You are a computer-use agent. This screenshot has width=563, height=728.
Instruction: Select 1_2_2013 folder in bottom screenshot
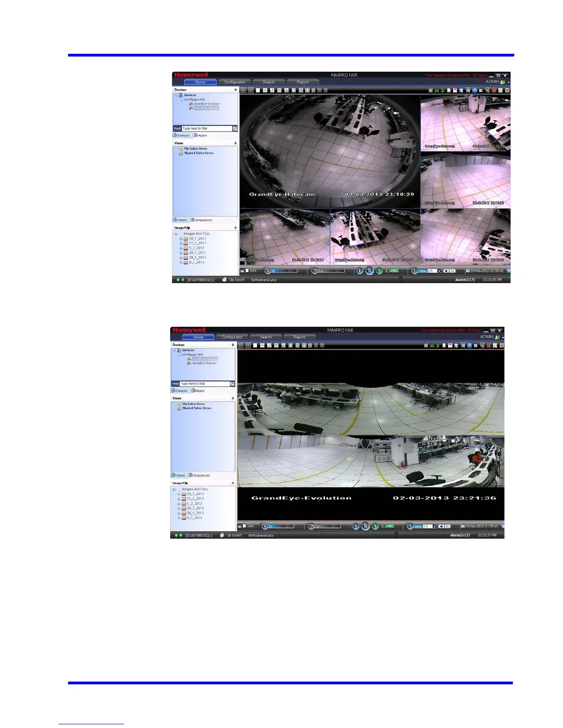tap(195, 504)
